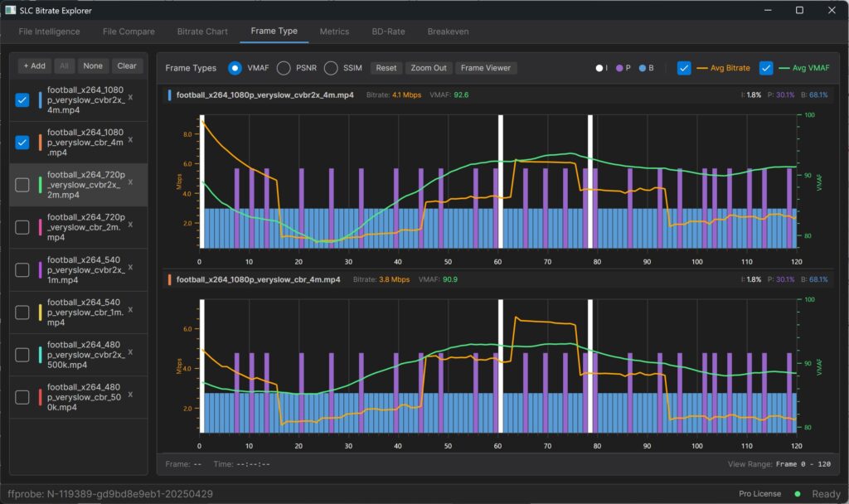849x504 pixels.
Task: Click the SLC Bitrate Explorer app icon
Action: click(10, 10)
